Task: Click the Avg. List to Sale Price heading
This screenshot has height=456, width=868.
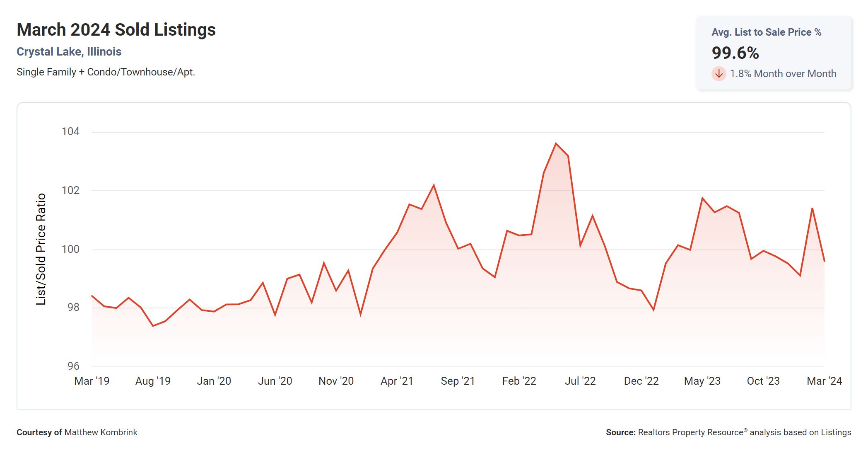Action: coord(766,32)
